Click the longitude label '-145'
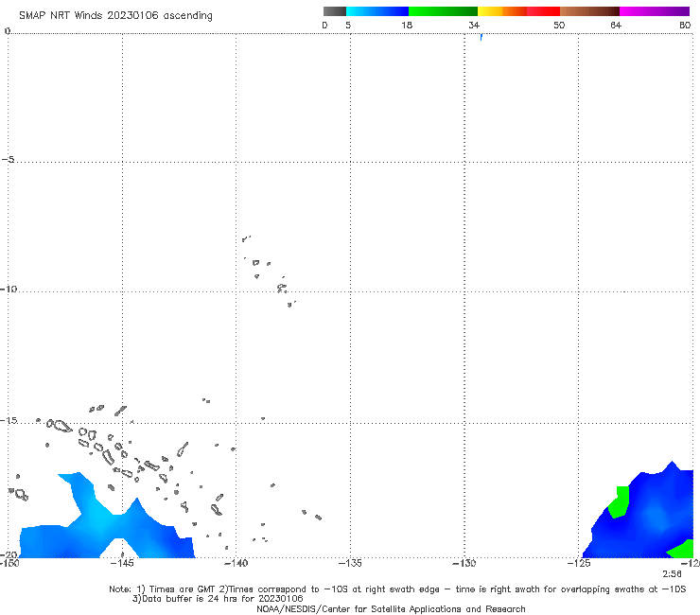This screenshot has width=700, height=615. pos(121,563)
